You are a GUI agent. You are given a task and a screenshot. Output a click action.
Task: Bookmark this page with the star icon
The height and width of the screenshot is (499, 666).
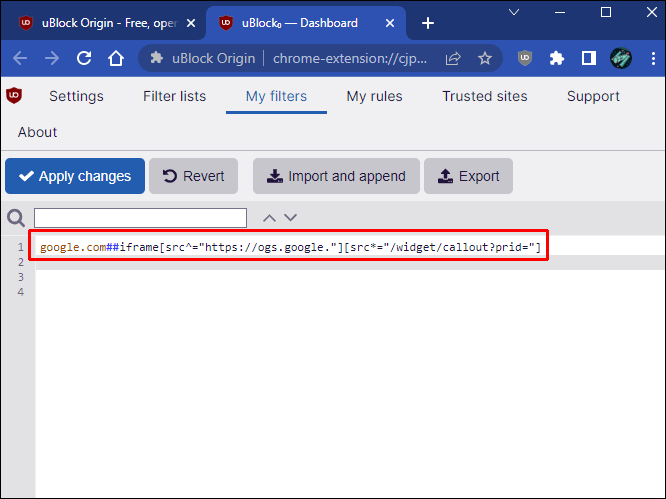(x=485, y=58)
